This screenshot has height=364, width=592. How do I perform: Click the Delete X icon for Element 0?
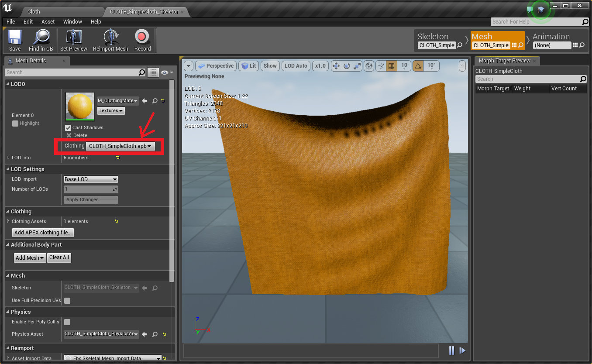69,135
